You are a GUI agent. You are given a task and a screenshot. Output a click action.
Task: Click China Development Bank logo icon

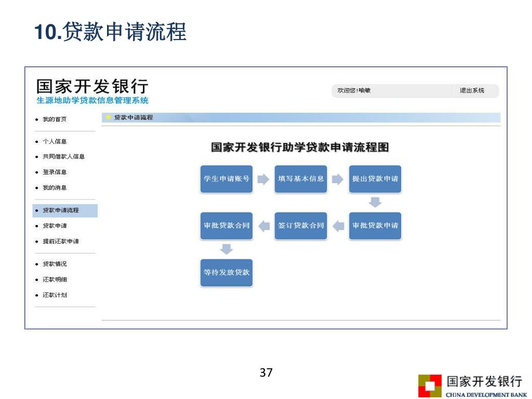(430, 386)
